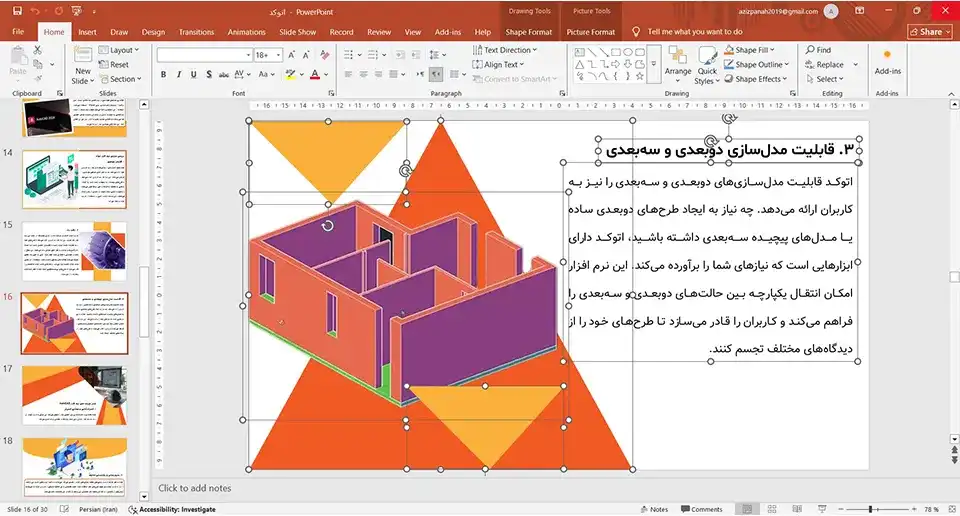Click the New Slide button

pyautogui.click(x=83, y=65)
